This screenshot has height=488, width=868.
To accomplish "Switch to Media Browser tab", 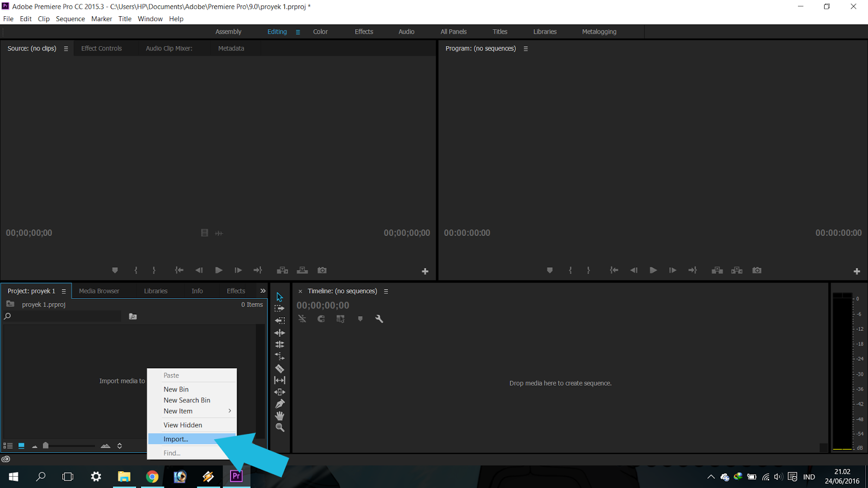I will (99, 291).
